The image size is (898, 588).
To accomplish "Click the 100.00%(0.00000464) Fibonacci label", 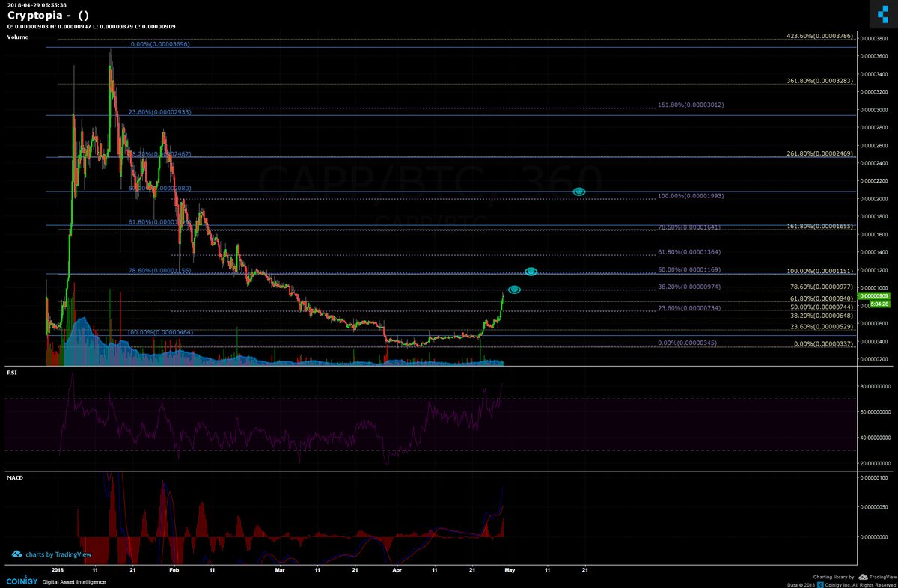I will (x=161, y=331).
